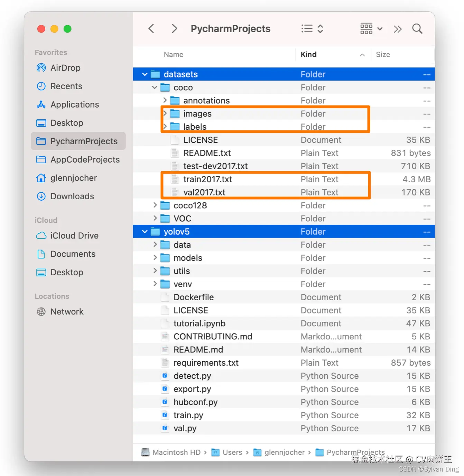Select the labels folder row
Viewport: 464px width, 476px height.
[284, 127]
